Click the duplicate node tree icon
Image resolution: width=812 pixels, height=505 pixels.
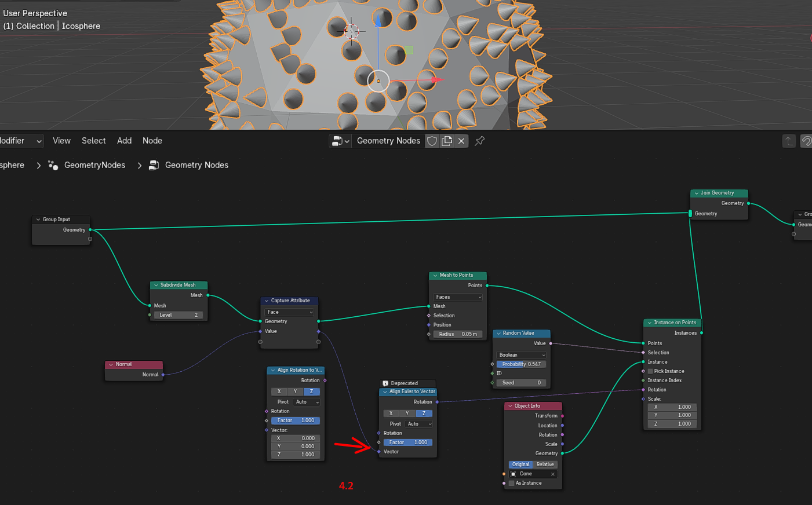[x=447, y=141]
